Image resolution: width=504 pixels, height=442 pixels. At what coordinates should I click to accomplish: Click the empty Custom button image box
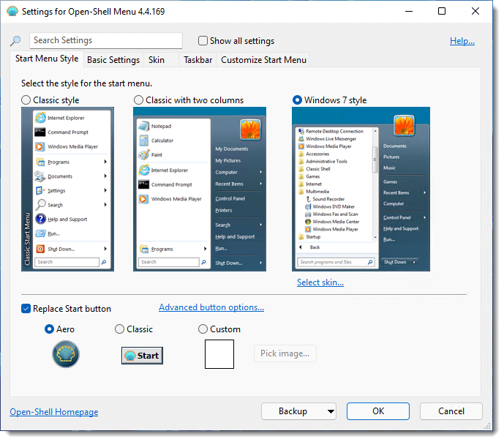point(219,354)
